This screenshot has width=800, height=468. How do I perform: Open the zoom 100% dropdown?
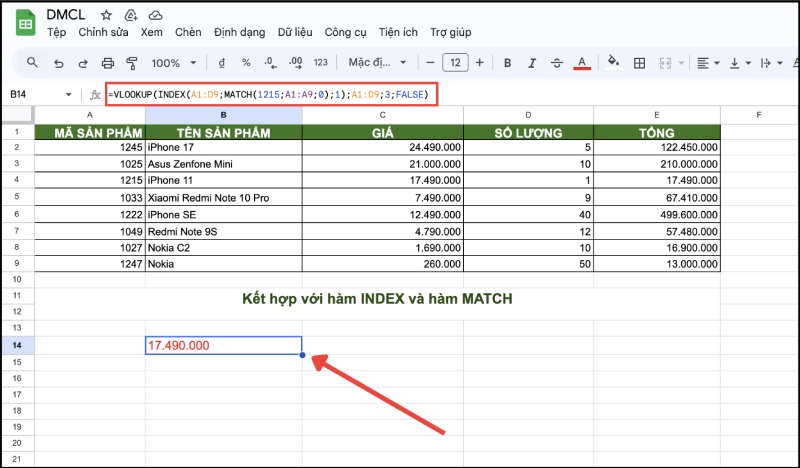click(173, 63)
